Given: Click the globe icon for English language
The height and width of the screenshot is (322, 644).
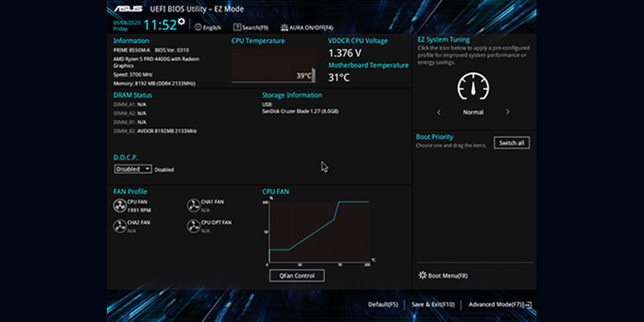Looking at the screenshot, I should tap(198, 28).
